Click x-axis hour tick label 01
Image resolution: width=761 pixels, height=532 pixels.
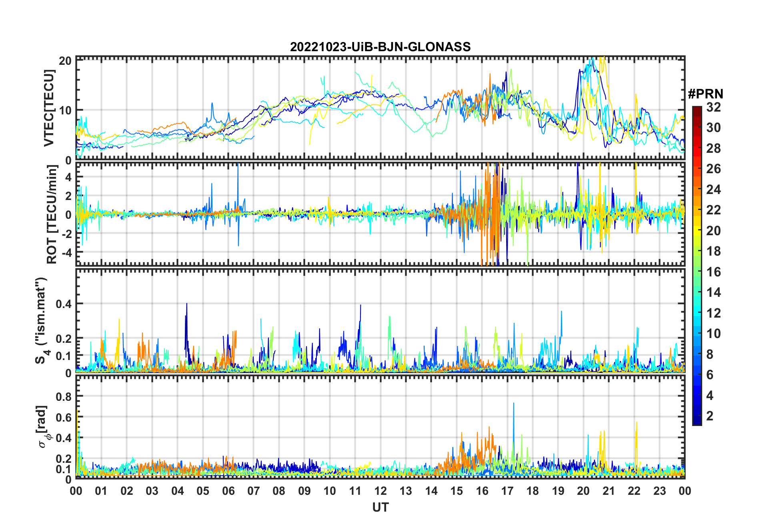click(x=101, y=491)
